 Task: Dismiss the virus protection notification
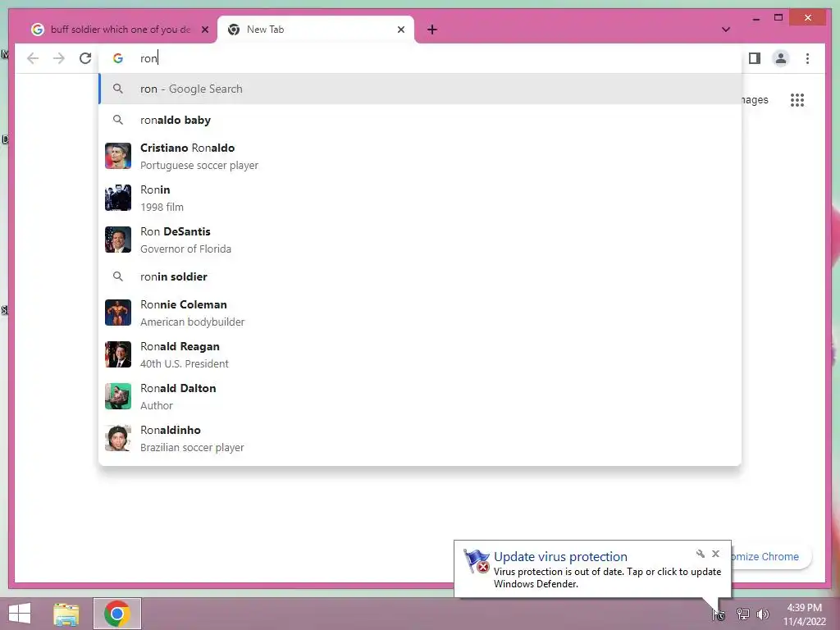(x=715, y=554)
